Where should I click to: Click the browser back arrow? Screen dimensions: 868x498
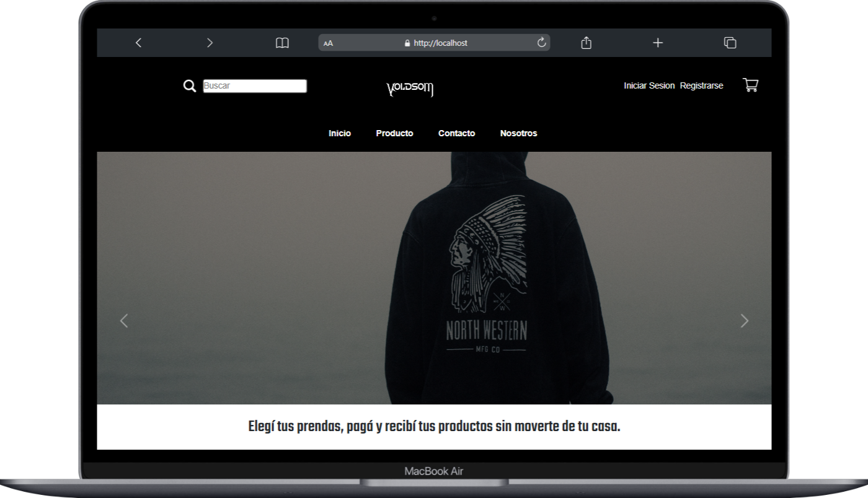138,43
